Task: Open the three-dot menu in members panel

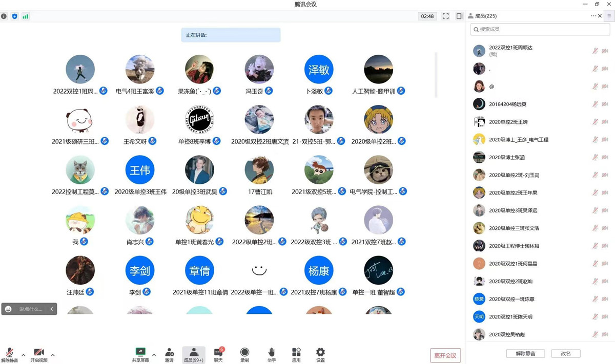Action: 593,16
